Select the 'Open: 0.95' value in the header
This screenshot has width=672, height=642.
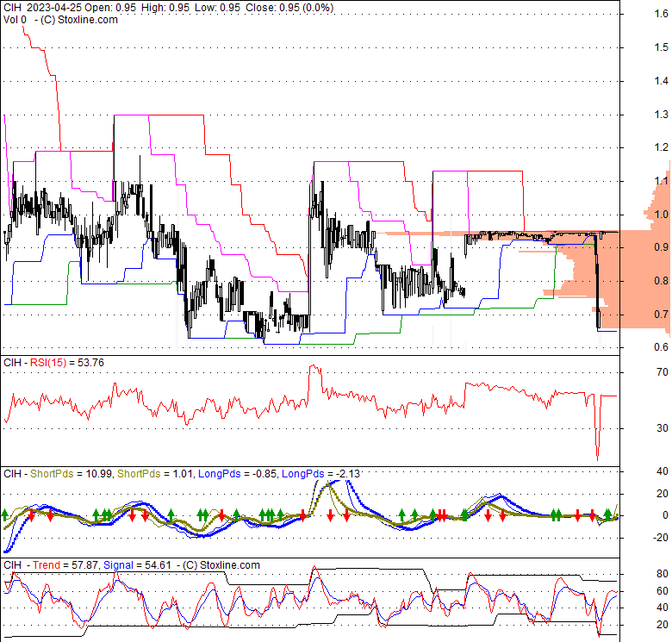(x=110, y=7)
